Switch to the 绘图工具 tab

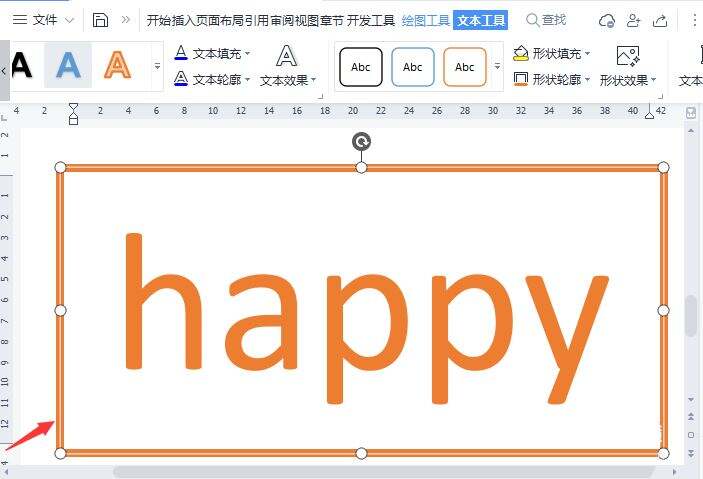click(425, 21)
